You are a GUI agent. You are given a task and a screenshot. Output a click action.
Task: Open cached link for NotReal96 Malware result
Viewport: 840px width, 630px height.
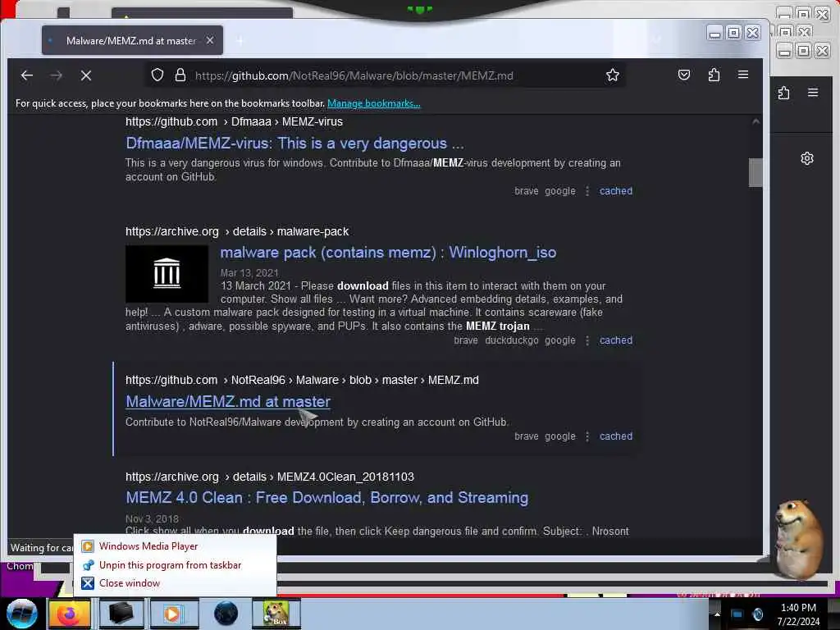[x=615, y=436]
